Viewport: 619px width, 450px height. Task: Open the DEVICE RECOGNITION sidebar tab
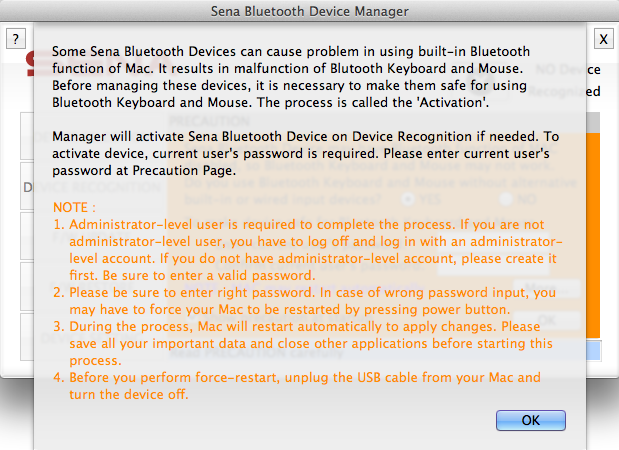pos(93,187)
